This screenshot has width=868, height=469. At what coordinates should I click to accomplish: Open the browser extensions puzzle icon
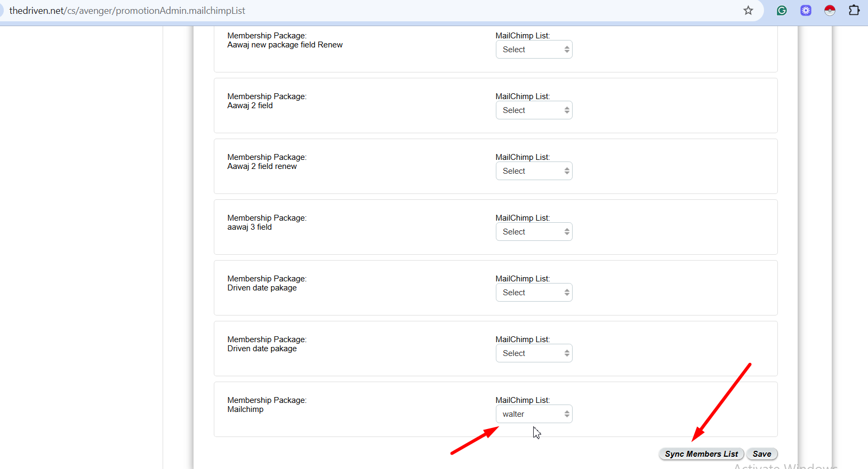click(854, 11)
